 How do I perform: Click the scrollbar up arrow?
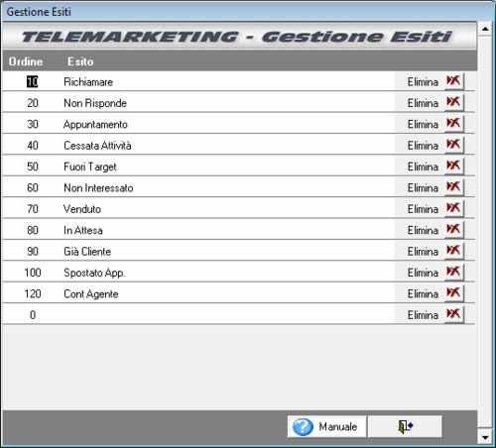(x=485, y=29)
